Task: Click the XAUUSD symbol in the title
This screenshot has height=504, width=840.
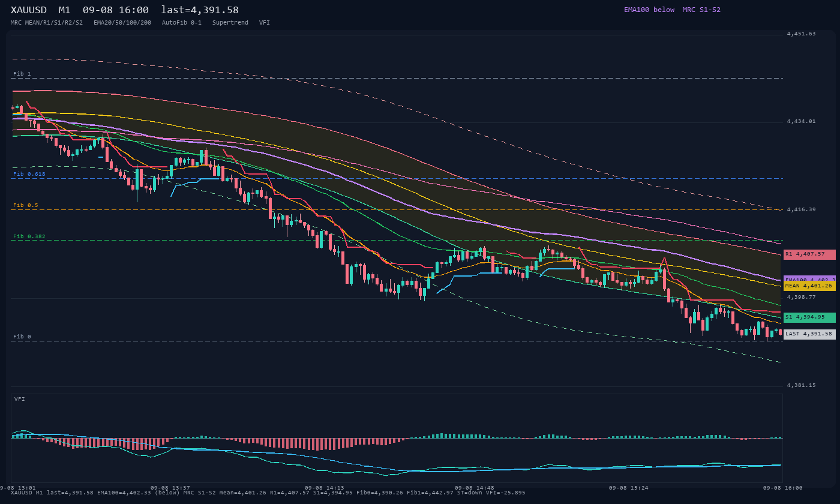Action: pyautogui.click(x=29, y=10)
